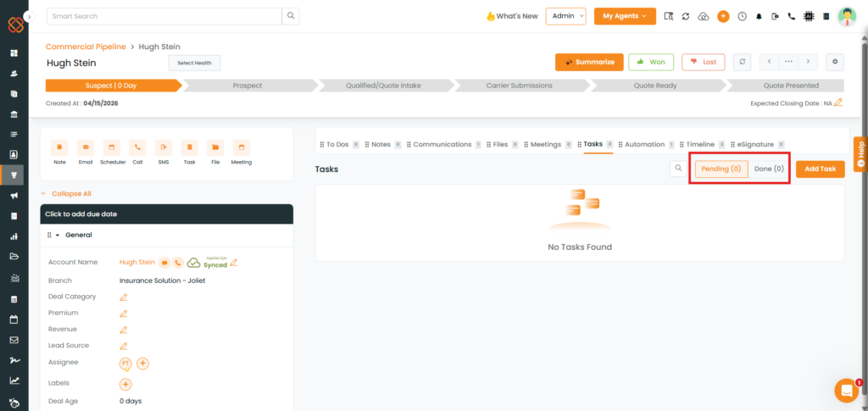The width and height of the screenshot is (868, 411).
Task: Edit the Deal Category pencil icon
Action: (124, 297)
